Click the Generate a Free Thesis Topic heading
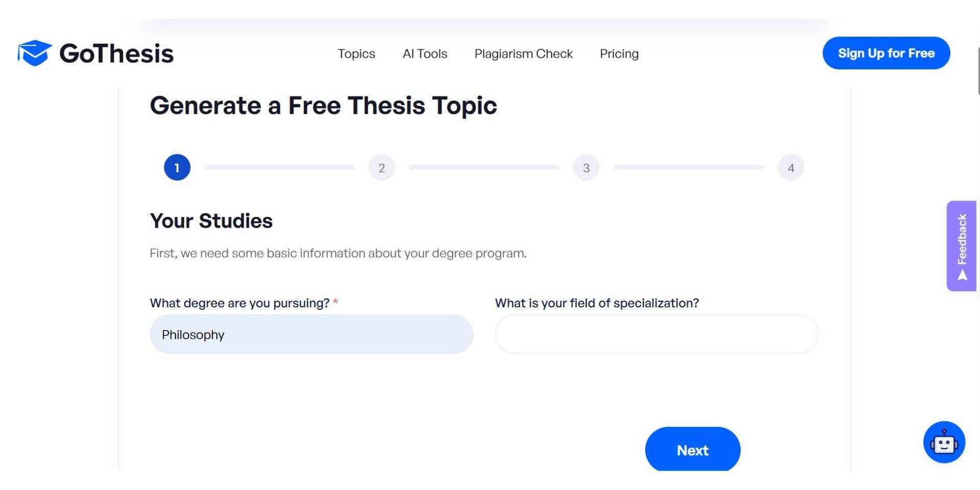Image resolution: width=980 pixels, height=490 pixels. (323, 106)
